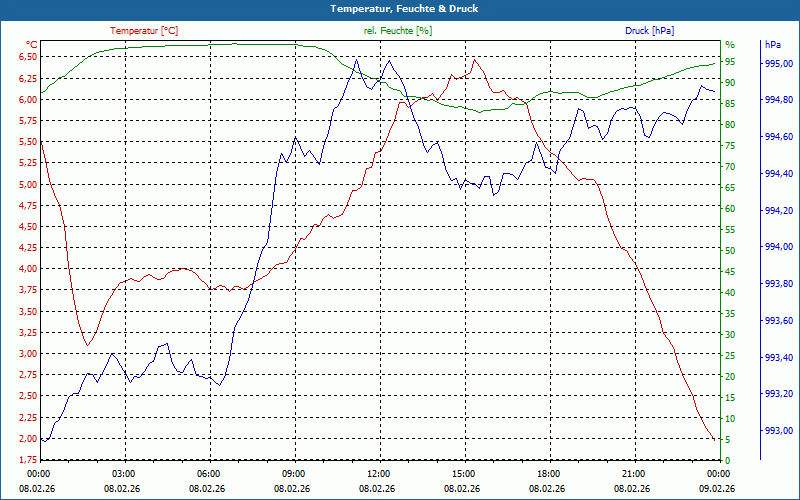
Task: Click green humidity axis value '95'
Action: [x=730, y=62]
